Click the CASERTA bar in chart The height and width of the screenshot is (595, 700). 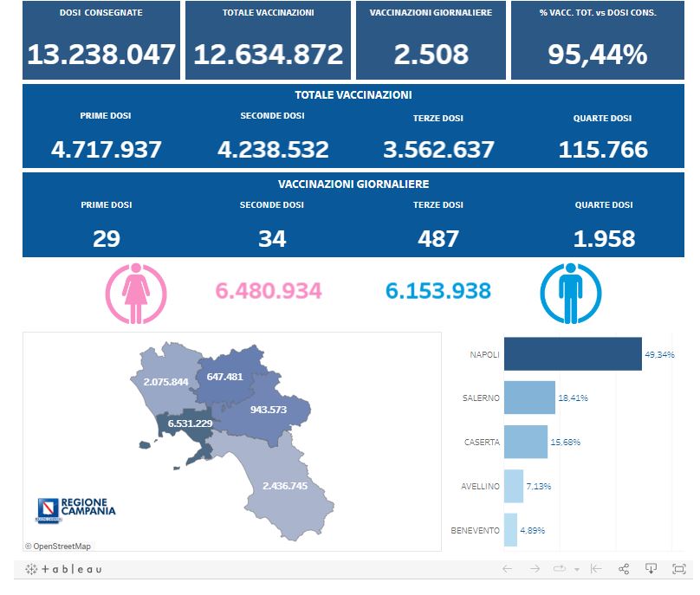(525, 442)
